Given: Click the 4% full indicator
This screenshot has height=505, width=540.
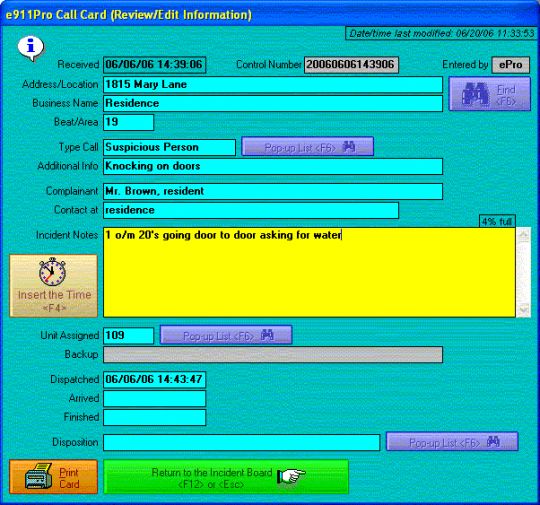Looking at the screenshot, I should click(497, 221).
